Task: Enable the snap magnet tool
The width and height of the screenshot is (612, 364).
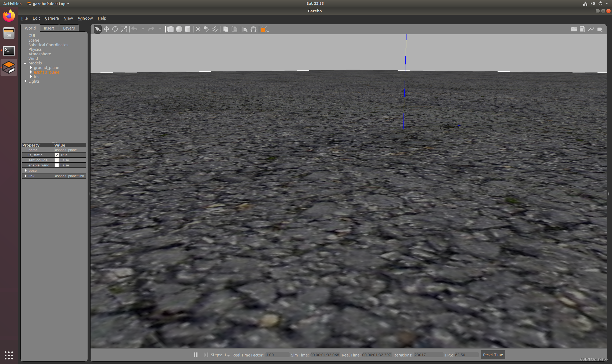Action: [253, 29]
